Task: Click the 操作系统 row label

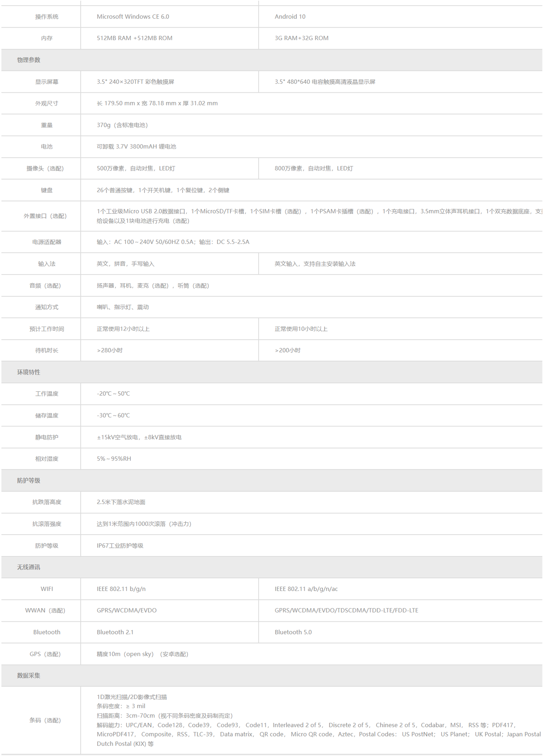Action: (47, 17)
